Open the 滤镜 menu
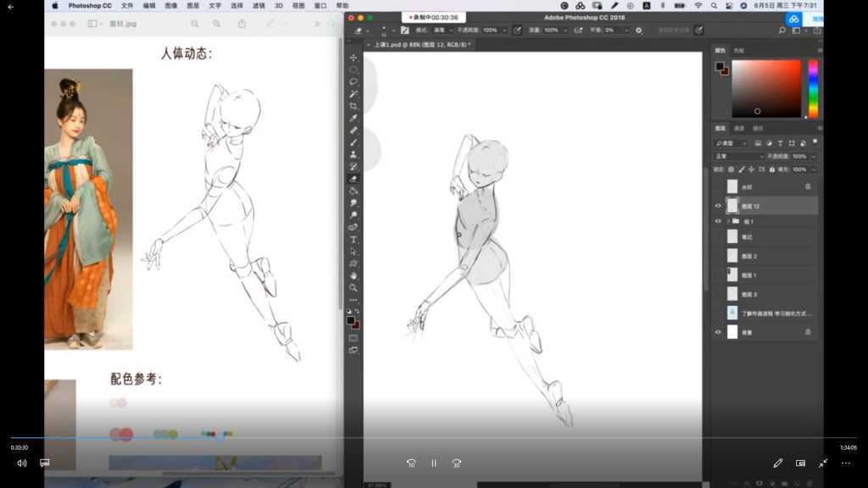This screenshot has width=868, height=488. pos(259,5)
